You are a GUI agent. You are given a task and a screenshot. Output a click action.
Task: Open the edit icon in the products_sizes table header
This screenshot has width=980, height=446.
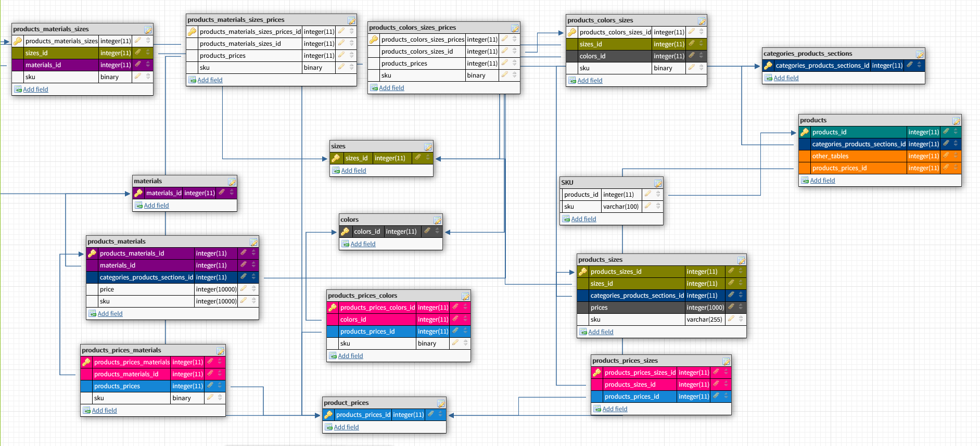[742, 260]
